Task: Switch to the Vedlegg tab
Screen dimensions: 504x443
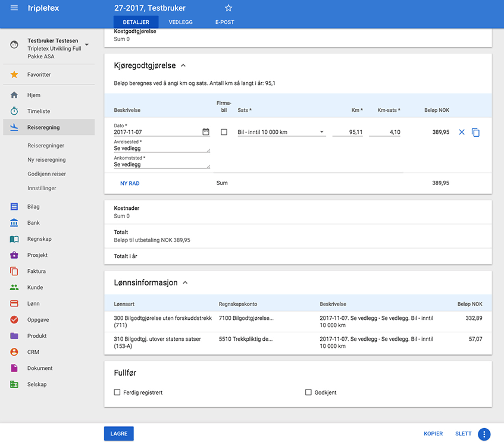Action: pos(180,23)
